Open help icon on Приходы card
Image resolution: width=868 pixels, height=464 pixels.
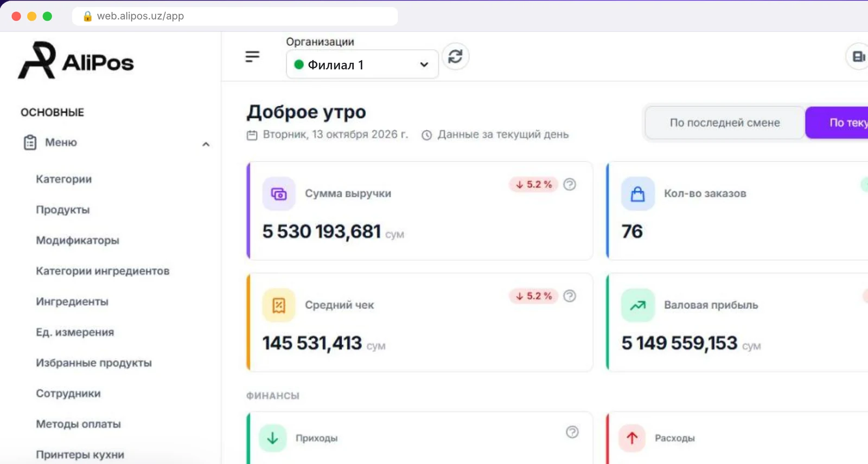[x=572, y=432]
